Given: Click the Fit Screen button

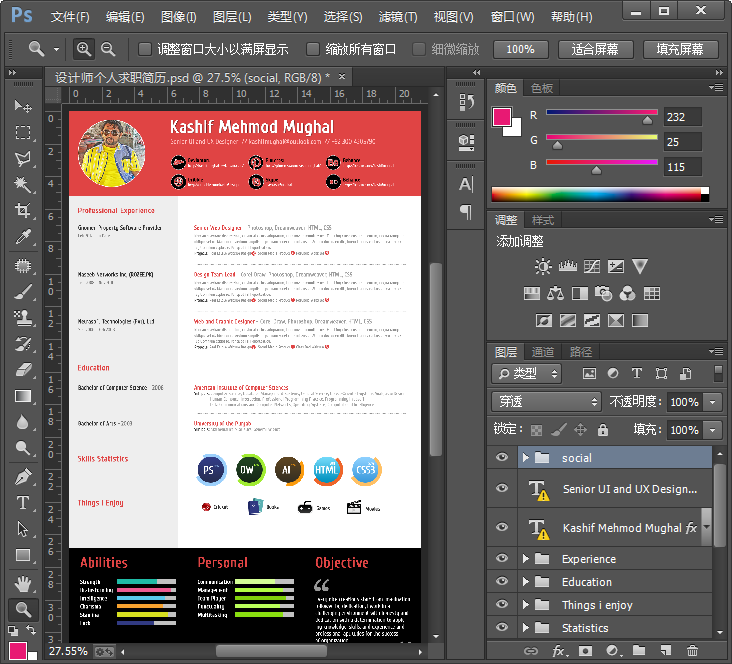Looking at the screenshot, I should tap(594, 49).
